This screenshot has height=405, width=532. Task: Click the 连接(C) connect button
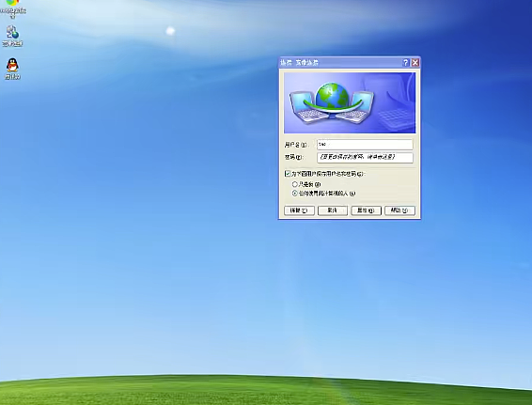click(x=299, y=210)
